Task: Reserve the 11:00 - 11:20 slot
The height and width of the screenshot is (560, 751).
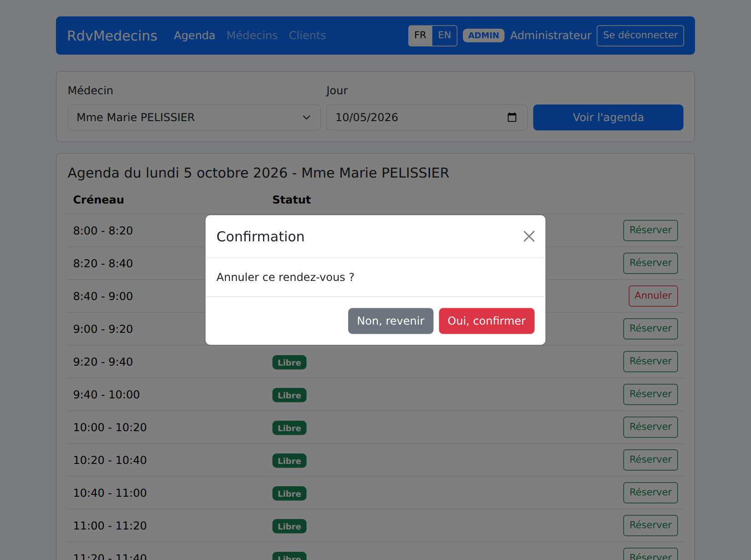Action: point(650,525)
